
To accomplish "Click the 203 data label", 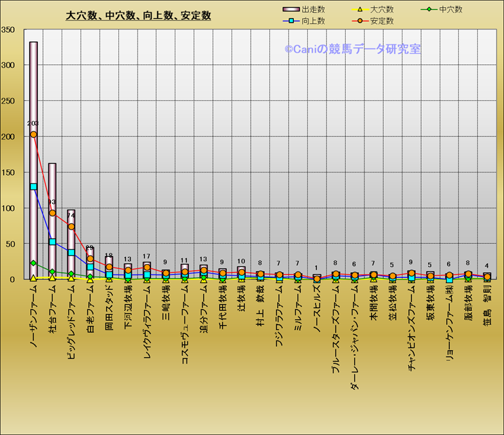I will pyautogui.click(x=33, y=124).
